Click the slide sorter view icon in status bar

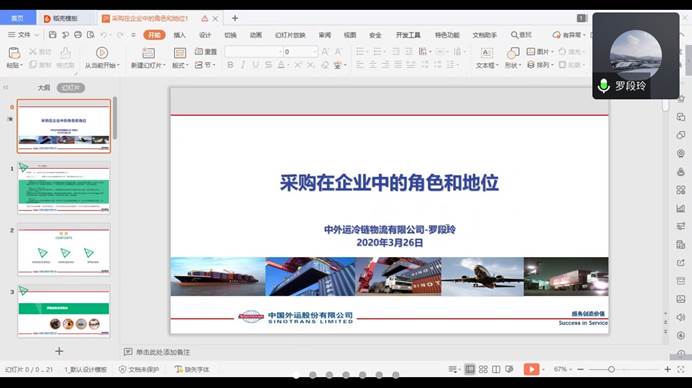pos(483,369)
